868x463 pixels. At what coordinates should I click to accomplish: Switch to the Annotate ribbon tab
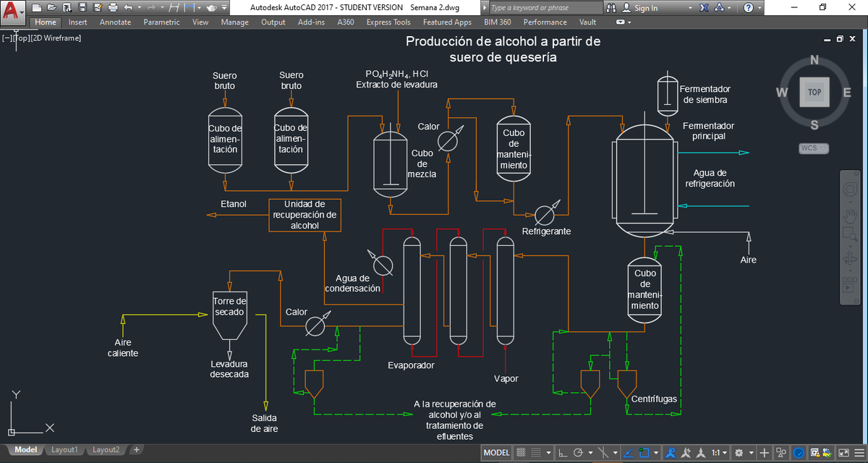coord(115,22)
